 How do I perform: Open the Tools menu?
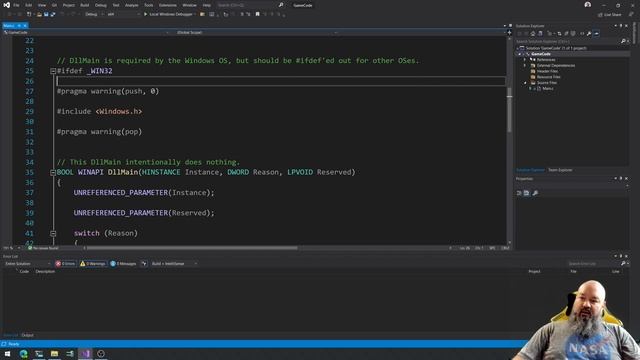(x=149, y=5)
